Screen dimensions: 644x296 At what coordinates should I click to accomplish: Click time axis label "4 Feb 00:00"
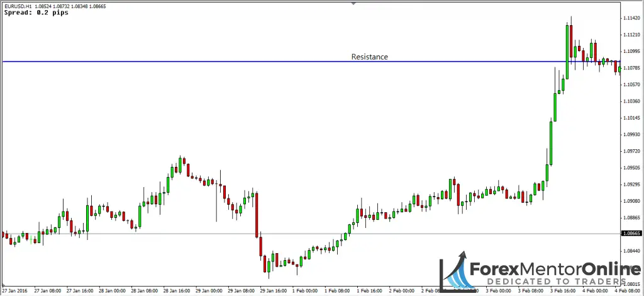[x=596, y=291]
